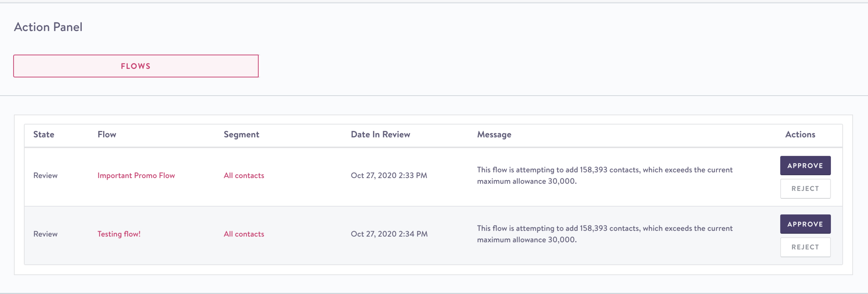The image size is (868, 294).
Task: Select the Oct 27, 2020 2:33 PM date cell
Action: tap(389, 175)
